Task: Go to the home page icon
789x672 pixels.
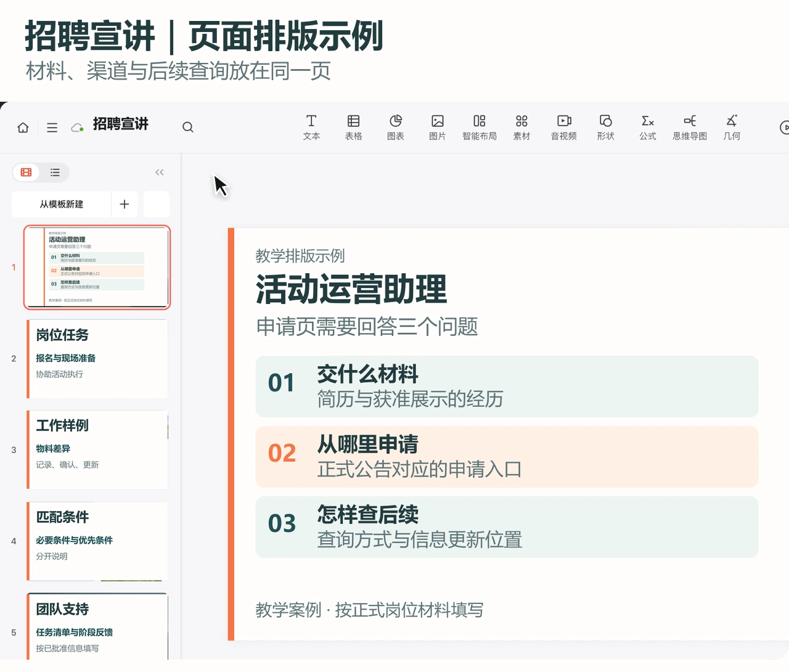Action: point(23,128)
